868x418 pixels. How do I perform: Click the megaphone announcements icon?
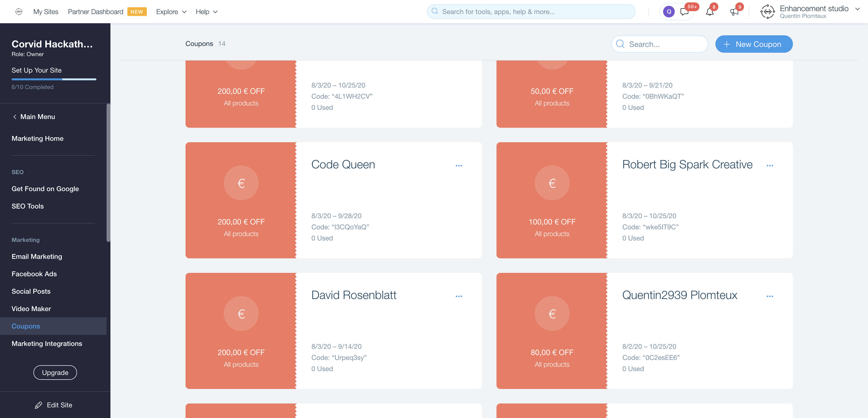(734, 12)
